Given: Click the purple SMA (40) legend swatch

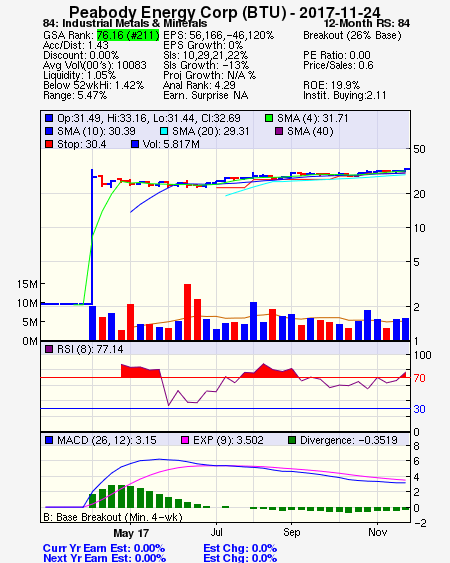Looking at the screenshot, I should tap(279, 131).
